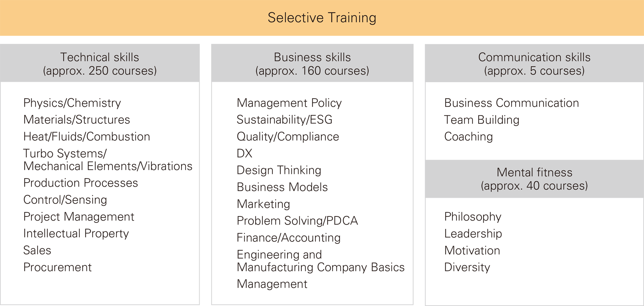Select the Technical skills column header

pos(100,63)
